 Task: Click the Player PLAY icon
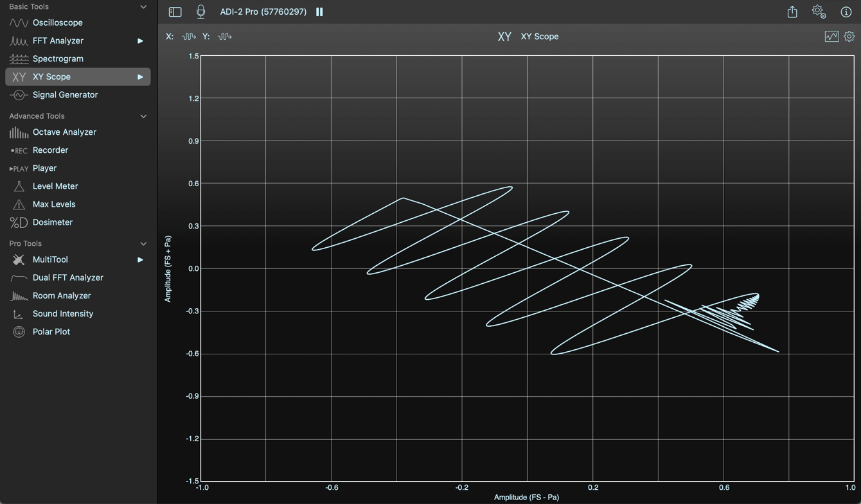19,168
